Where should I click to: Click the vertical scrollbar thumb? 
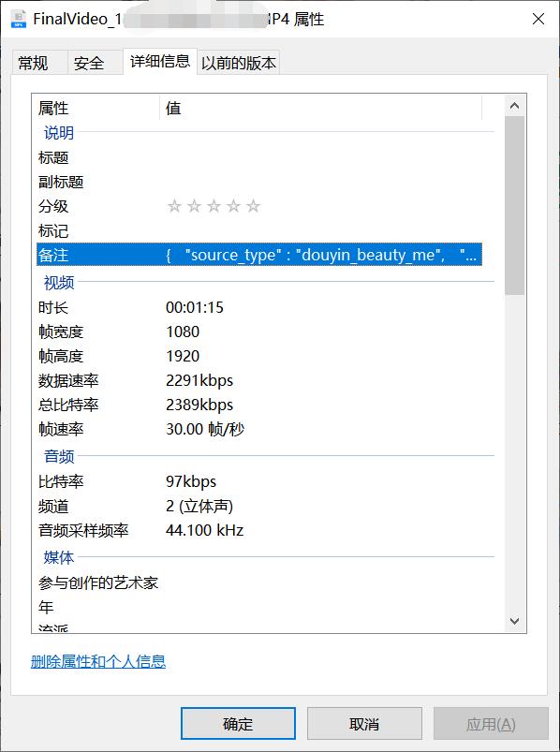(x=515, y=206)
